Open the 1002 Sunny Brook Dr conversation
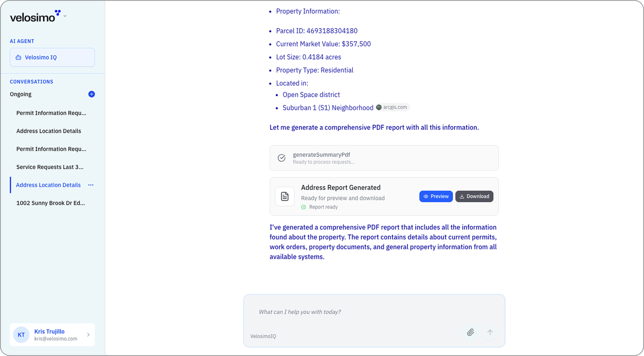 [x=51, y=203]
